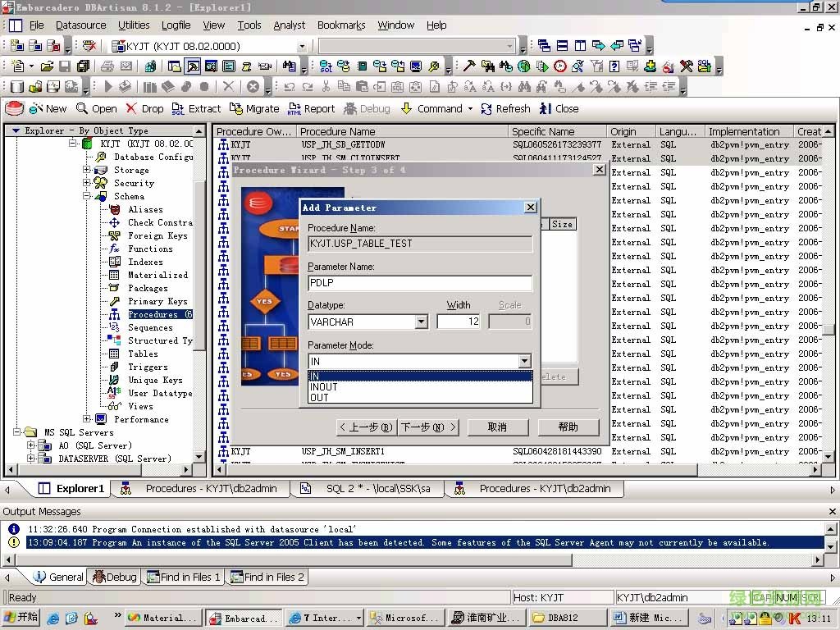This screenshot has width=840, height=630.
Task: Expand the Storage tree node
Action: (87, 170)
